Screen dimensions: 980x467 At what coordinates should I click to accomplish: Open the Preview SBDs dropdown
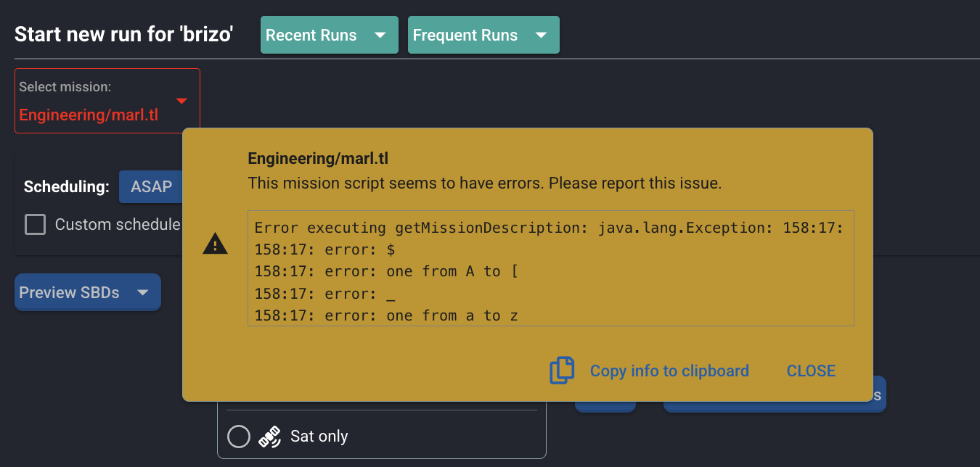click(x=87, y=292)
